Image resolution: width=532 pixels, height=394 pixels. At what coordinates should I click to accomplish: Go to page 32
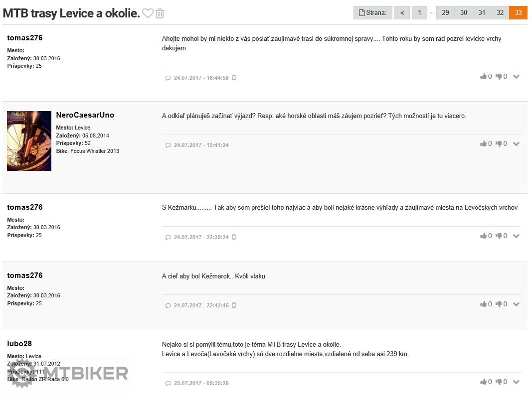point(500,13)
